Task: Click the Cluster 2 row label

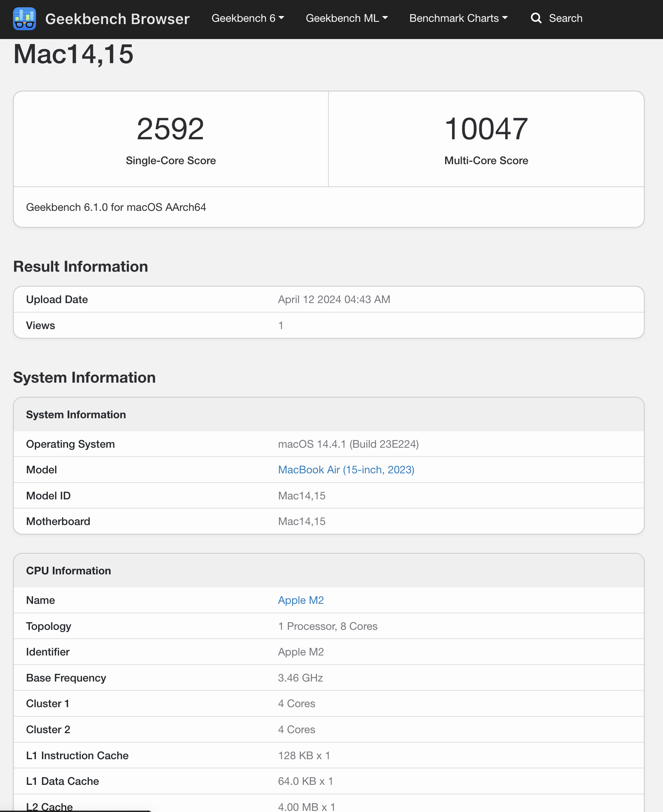Action: [48, 729]
